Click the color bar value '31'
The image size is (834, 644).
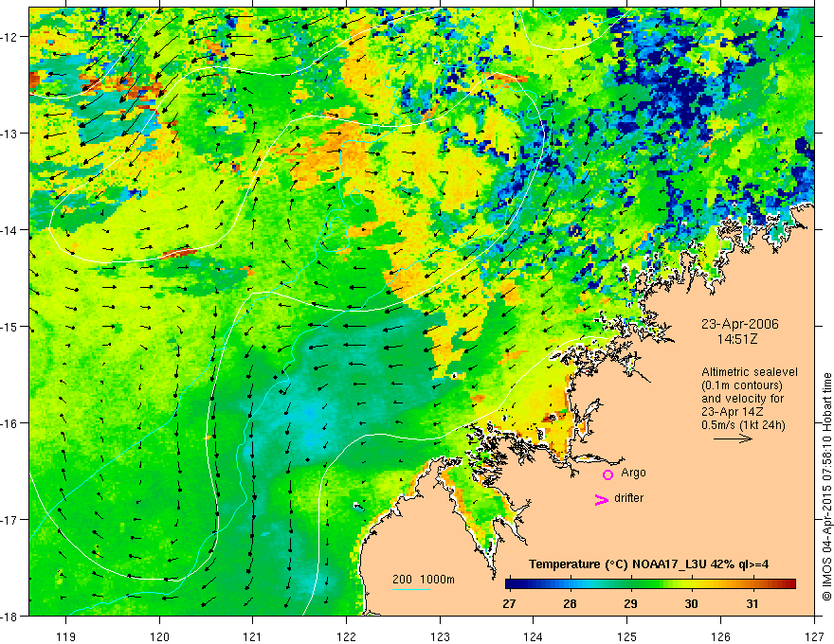click(x=752, y=604)
